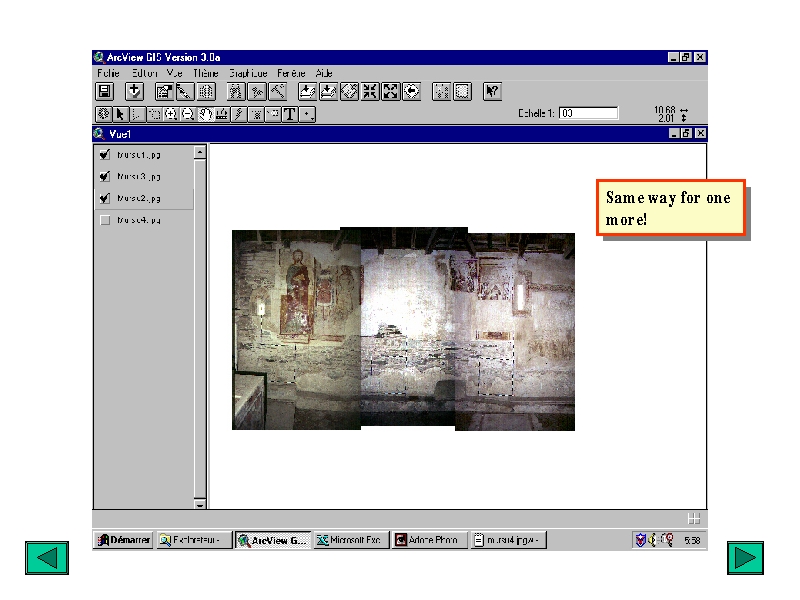
Task: Go to previous slide with green left arrow
Action: (x=47, y=558)
